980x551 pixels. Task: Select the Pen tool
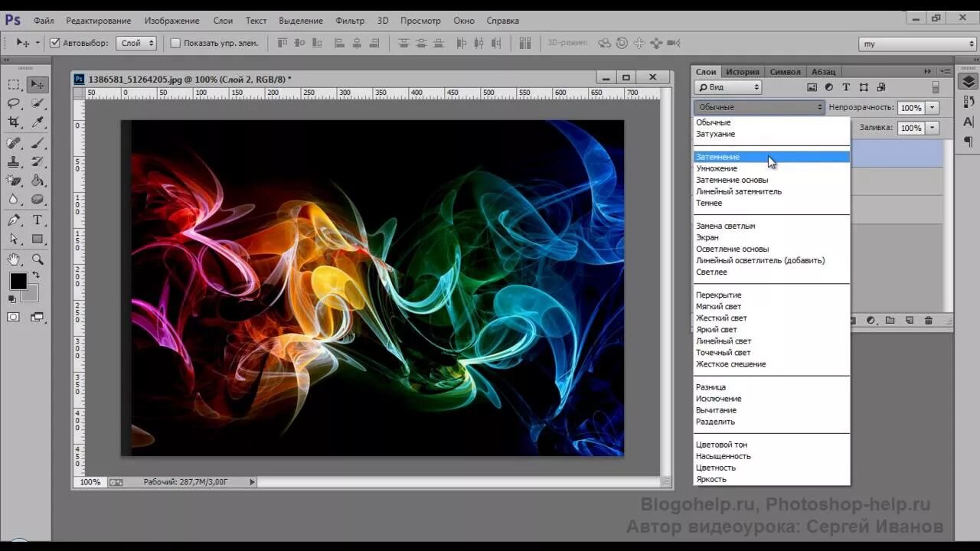(14, 220)
